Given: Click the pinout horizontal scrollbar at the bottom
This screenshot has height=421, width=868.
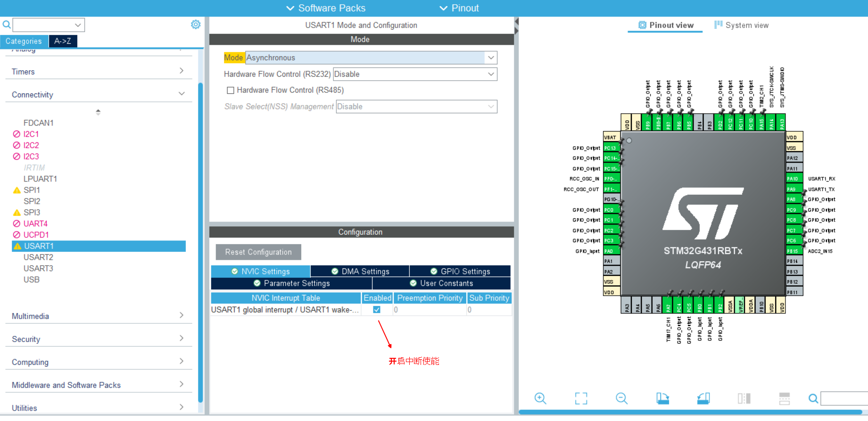Looking at the screenshot, I should (x=691, y=412).
